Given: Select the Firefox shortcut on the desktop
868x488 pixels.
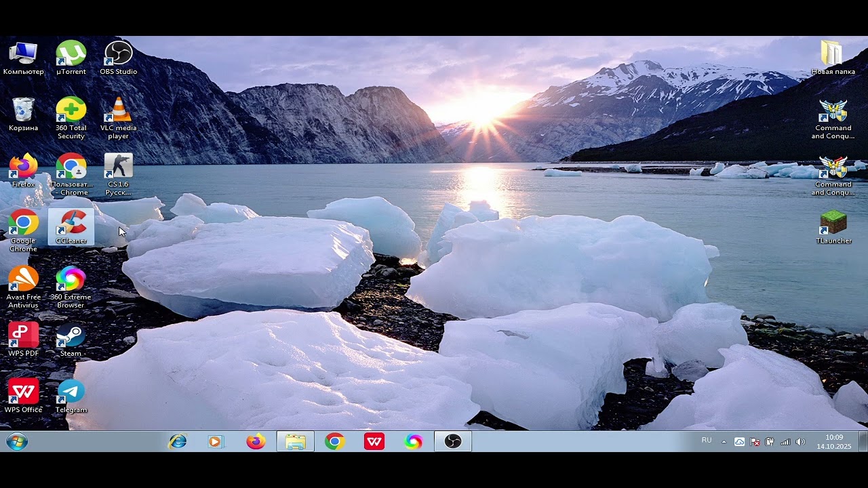Looking at the screenshot, I should (23, 171).
